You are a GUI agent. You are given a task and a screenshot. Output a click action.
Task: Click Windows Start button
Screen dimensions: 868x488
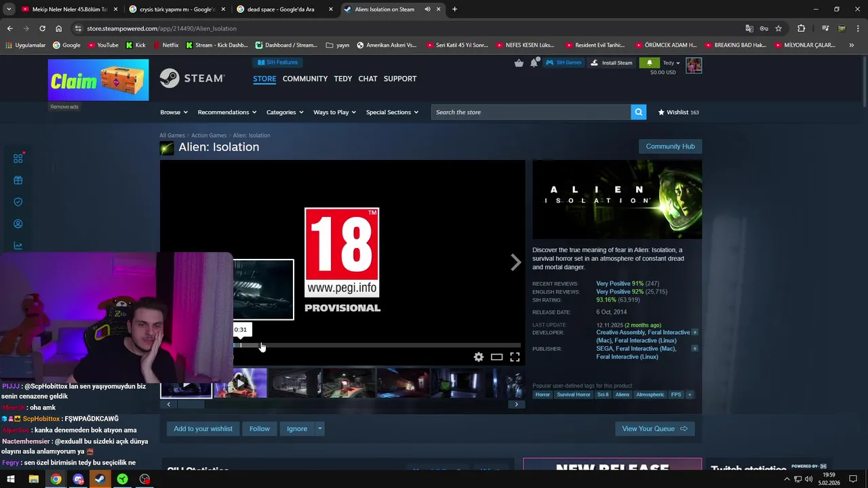click(12, 479)
